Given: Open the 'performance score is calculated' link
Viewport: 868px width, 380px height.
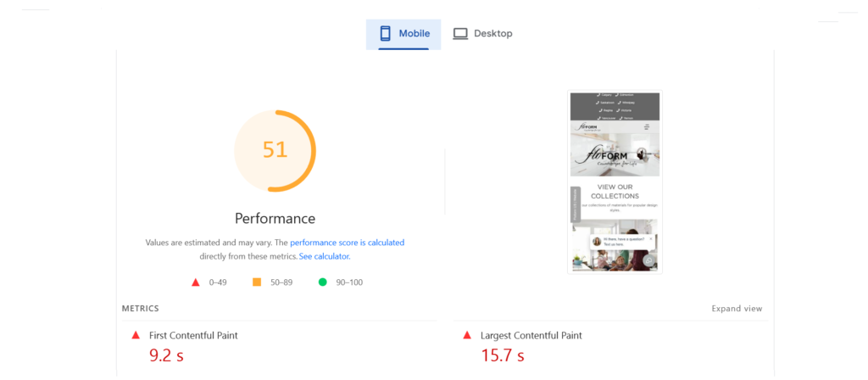Looking at the screenshot, I should pos(347,243).
